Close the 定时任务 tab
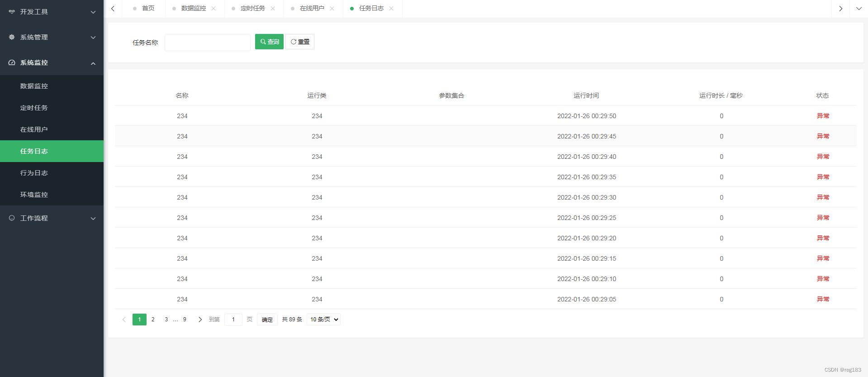Viewport: 868px width, 377px height. click(273, 9)
